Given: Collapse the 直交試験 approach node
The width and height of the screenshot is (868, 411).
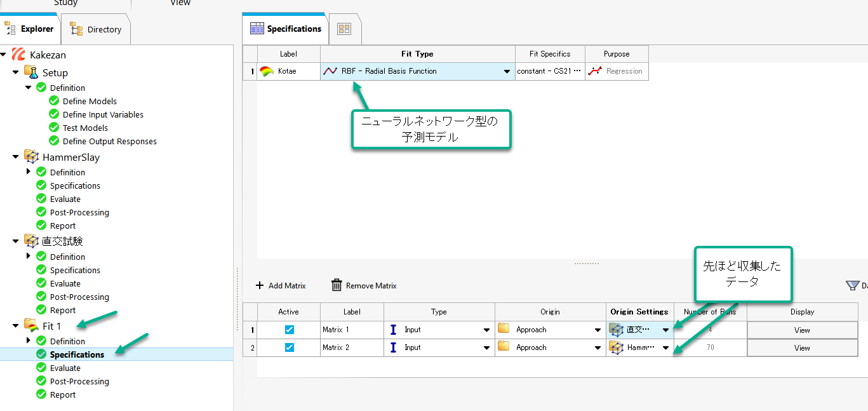Looking at the screenshot, I should pyautogui.click(x=16, y=241).
